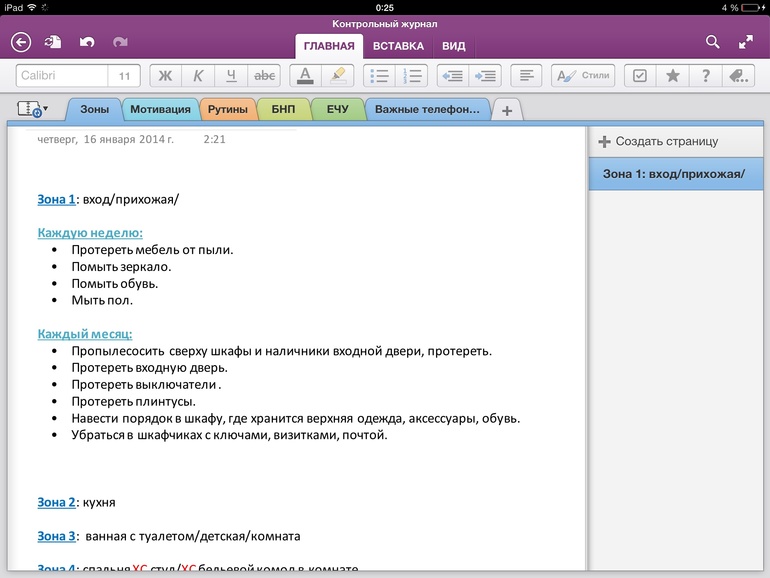
Task: Open the search magnifier
Action: [713, 42]
